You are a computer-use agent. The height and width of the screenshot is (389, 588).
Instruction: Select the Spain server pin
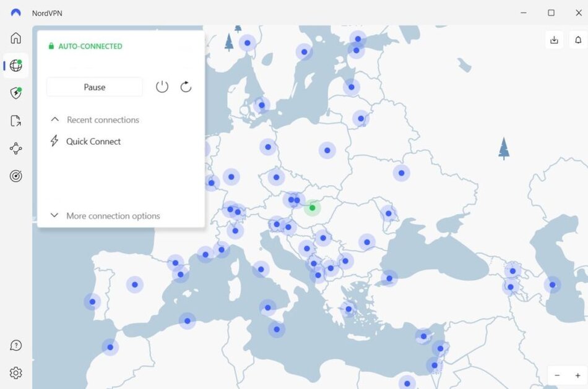coord(135,285)
